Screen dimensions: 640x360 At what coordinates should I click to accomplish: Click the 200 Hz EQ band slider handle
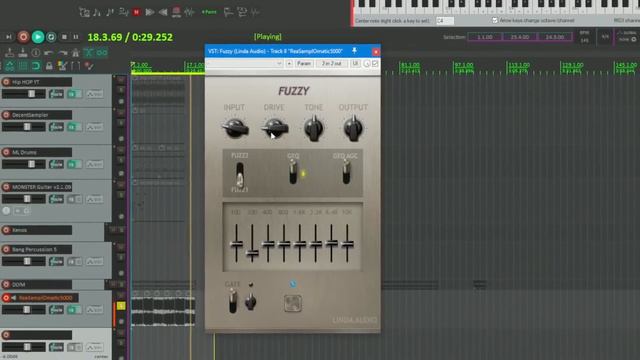coord(252,254)
